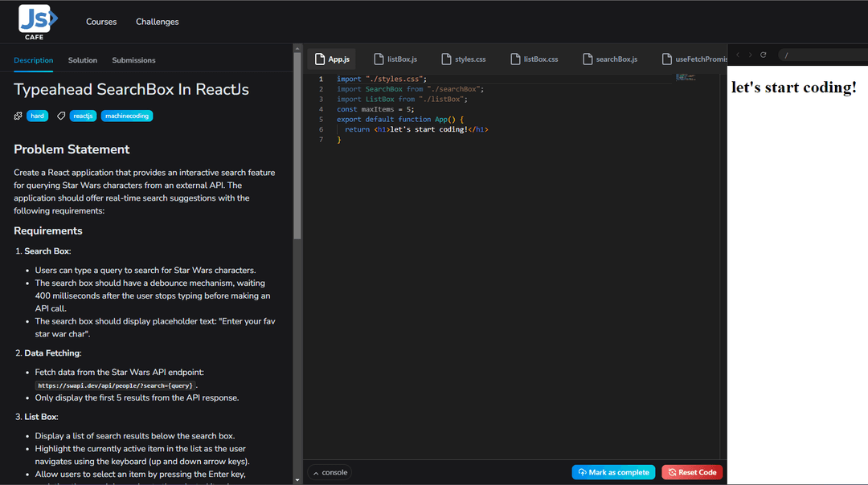868x485 pixels.
Task: Click the file icon on styles.css tab
Action: 446,59
